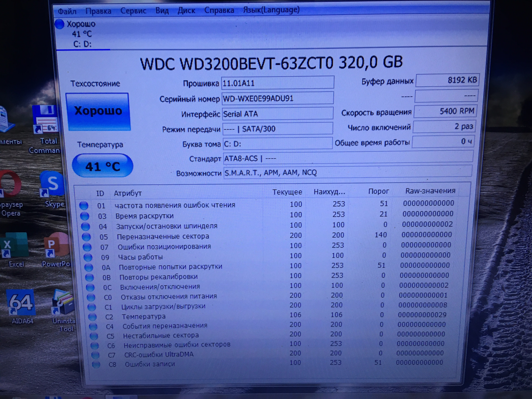Click status circle of attribute C1

(92, 307)
